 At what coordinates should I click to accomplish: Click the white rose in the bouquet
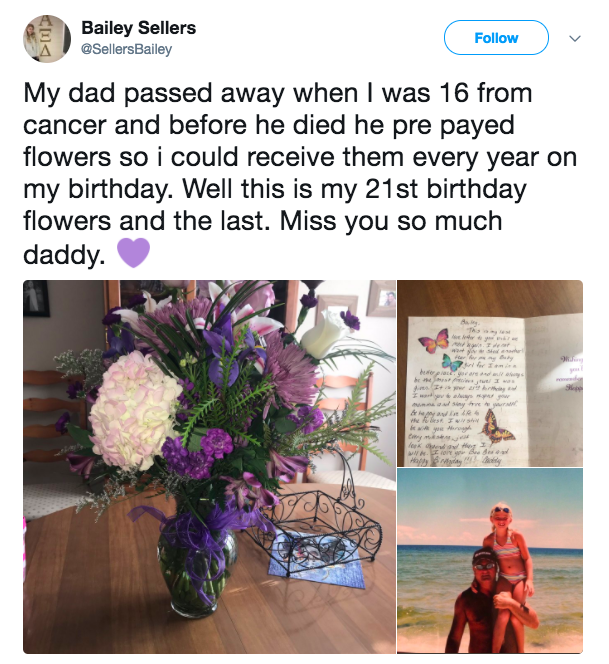(323, 334)
